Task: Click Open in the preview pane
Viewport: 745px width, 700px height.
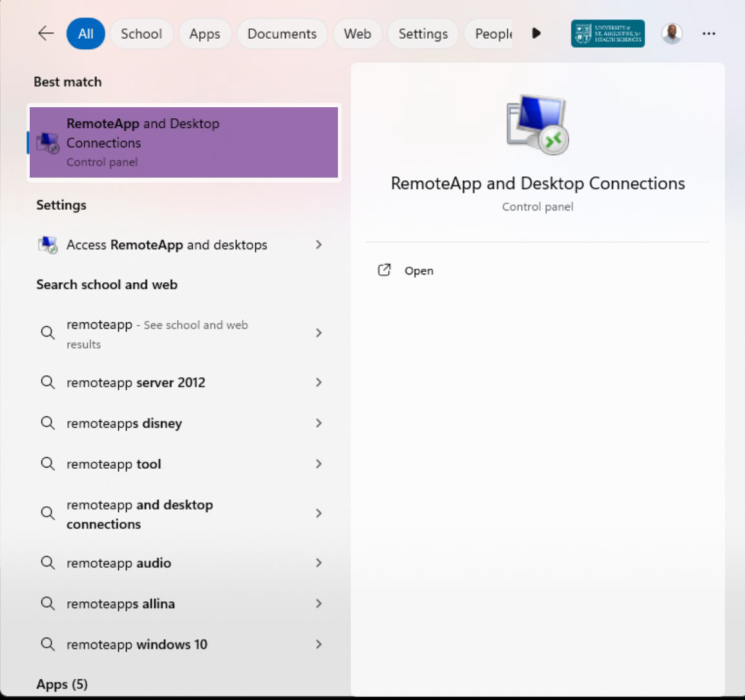Action: 419,271
